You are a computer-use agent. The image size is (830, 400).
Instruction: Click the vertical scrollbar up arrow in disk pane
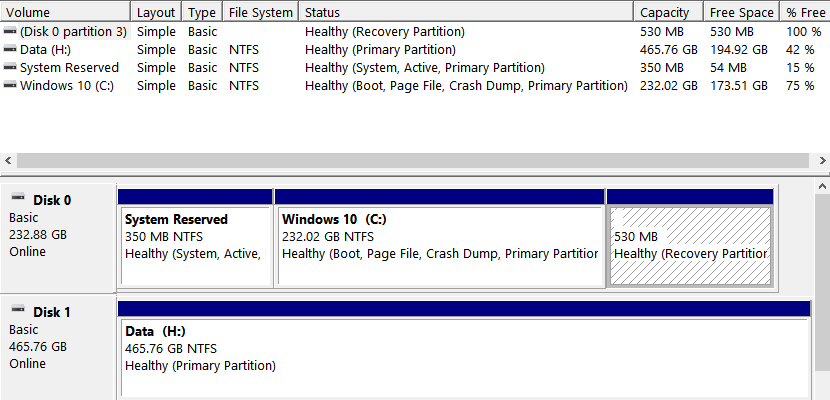[822, 186]
